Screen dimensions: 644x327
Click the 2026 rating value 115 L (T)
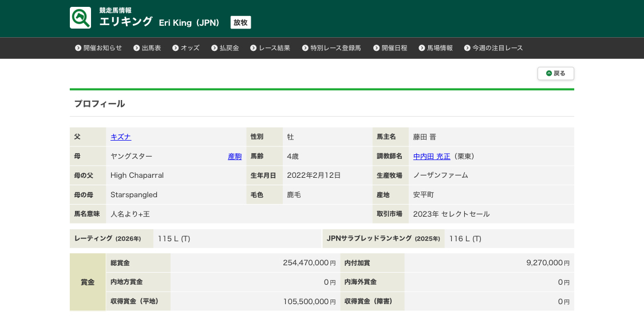(x=174, y=238)
